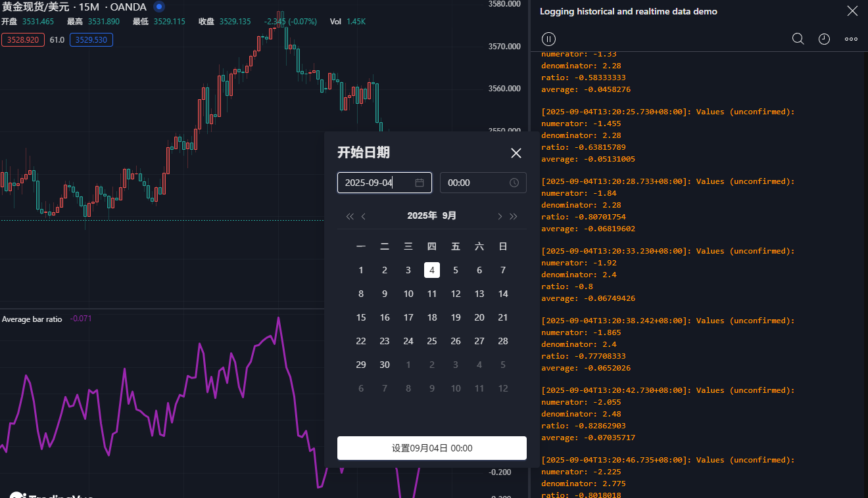Click the 2025-09-04 date input field
Screen dimensions: 868x498
tap(375, 183)
